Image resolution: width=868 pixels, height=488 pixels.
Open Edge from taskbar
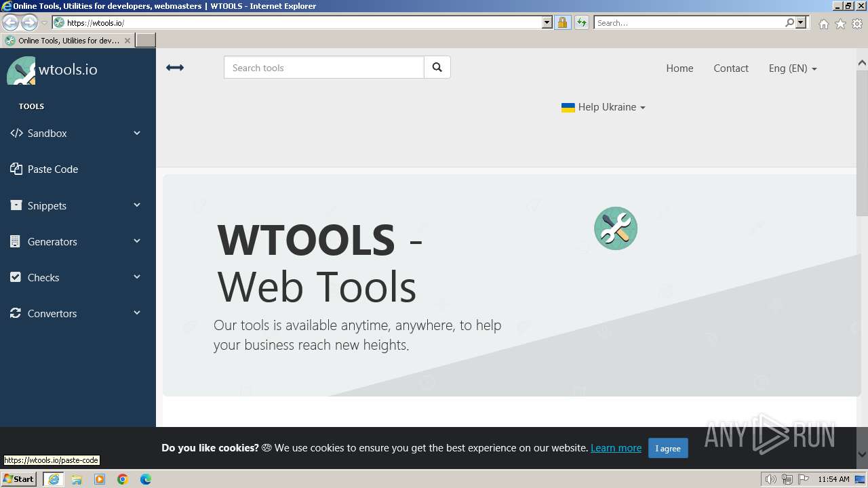146,479
